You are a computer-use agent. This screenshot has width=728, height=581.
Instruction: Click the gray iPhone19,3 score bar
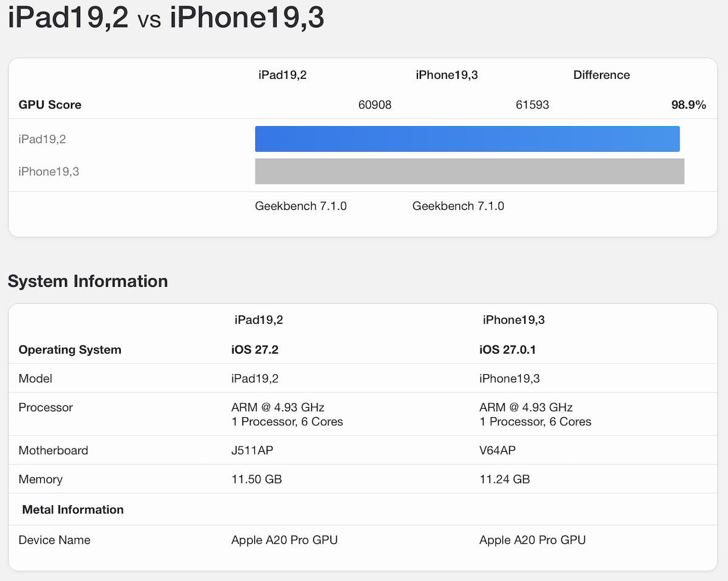[x=470, y=171]
